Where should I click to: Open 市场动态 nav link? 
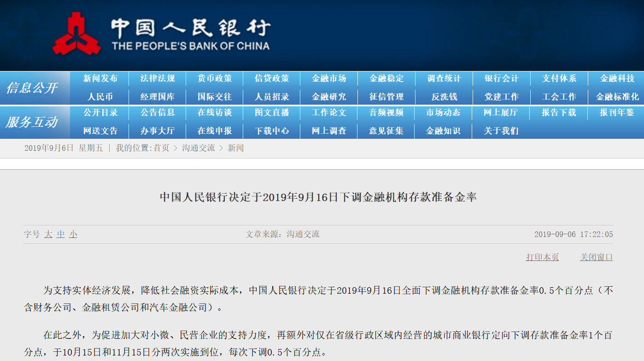pos(444,112)
